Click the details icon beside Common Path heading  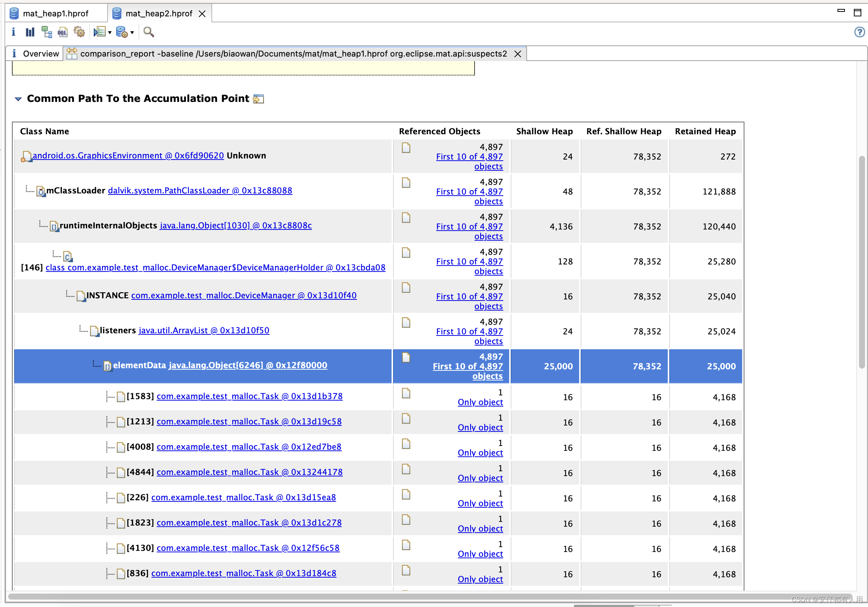tap(258, 99)
